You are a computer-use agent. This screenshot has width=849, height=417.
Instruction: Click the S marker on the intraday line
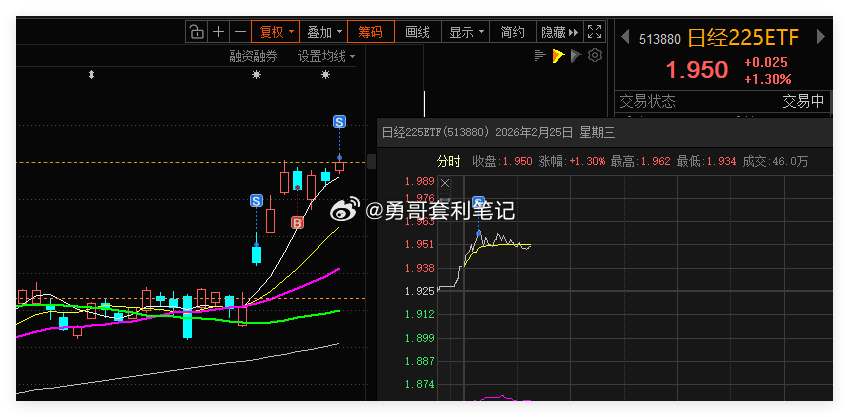click(x=479, y=203)
